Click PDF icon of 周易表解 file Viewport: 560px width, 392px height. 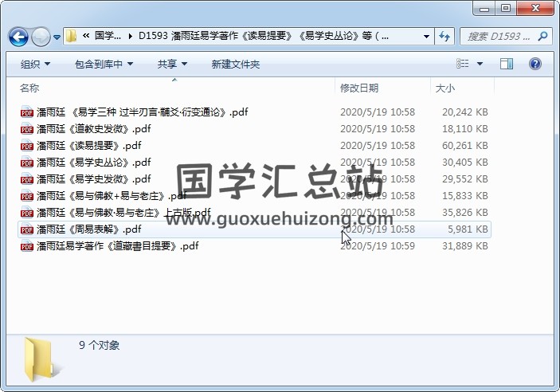point(27,229)
